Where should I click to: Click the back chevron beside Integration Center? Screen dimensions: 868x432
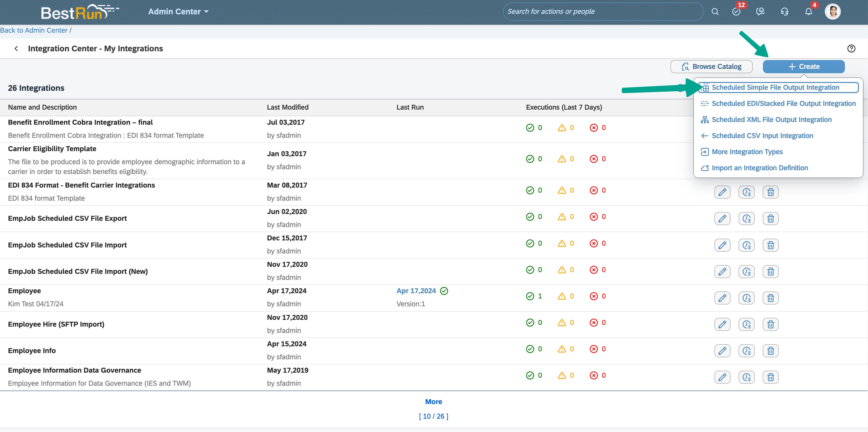coord(16,49)
